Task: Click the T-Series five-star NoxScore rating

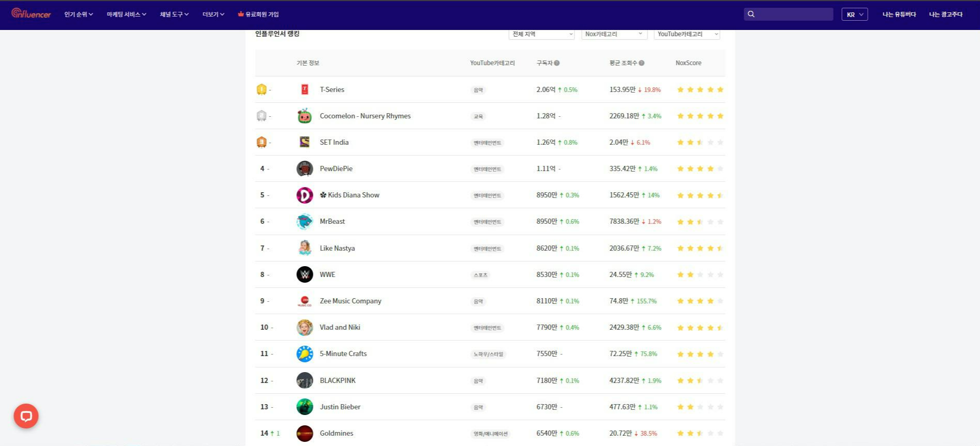Action: click(700, 89)
